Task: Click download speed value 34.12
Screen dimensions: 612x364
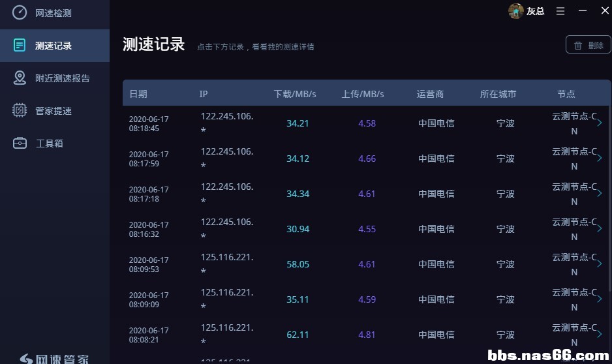Action: coord(298,159)
